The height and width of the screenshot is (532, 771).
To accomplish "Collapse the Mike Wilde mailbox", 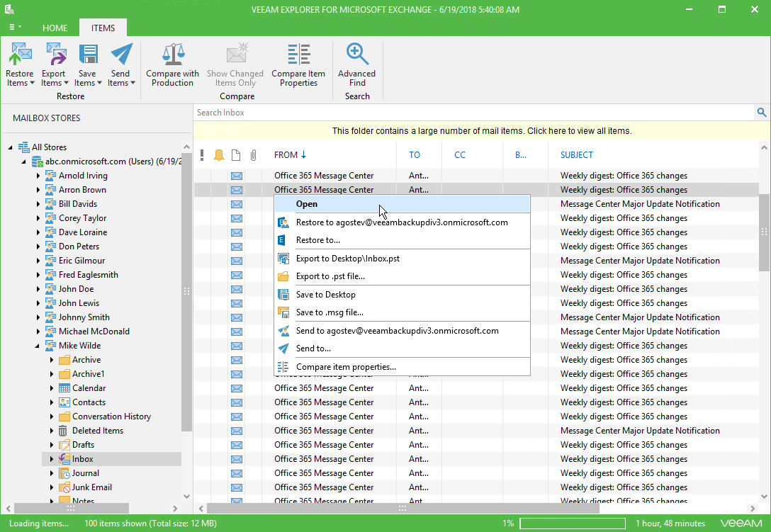I will (38, 346).
